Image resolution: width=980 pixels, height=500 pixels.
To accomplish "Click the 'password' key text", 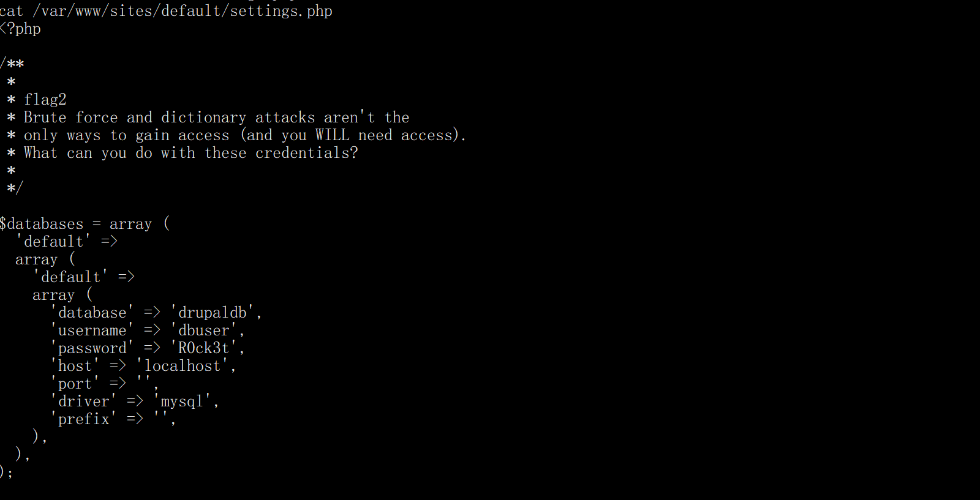I will click(x=92, y=348).
